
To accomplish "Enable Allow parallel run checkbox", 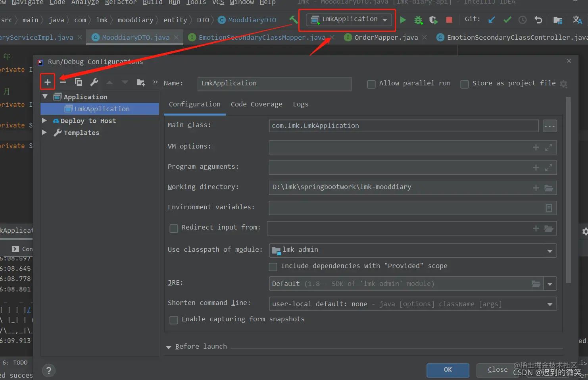I will point(371,84).
